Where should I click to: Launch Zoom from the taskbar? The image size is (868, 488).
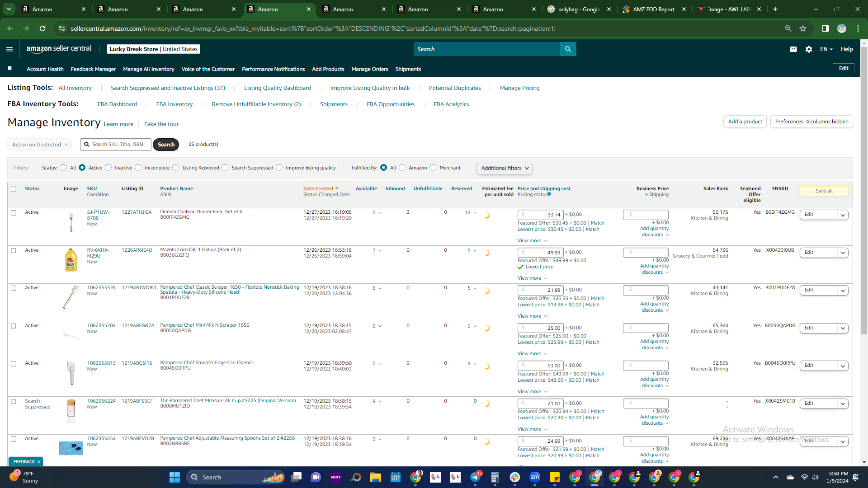(535, 477)
